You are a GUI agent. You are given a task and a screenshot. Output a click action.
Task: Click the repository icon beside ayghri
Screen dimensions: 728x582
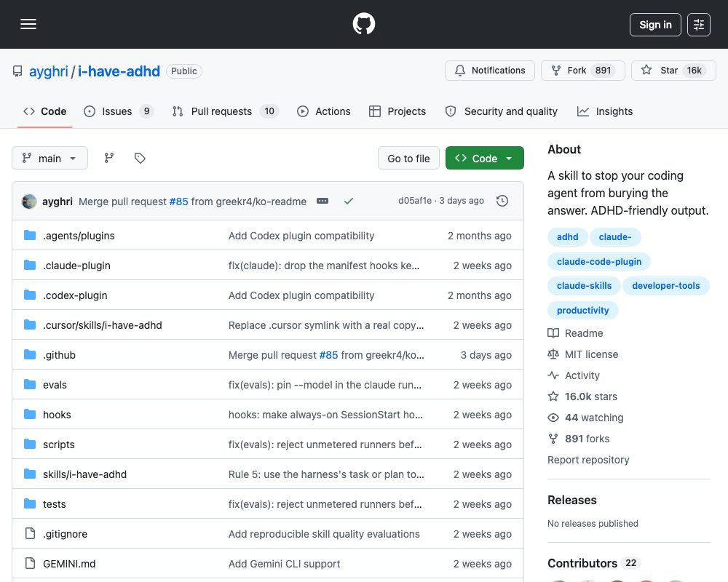click(x=17, y=71)
